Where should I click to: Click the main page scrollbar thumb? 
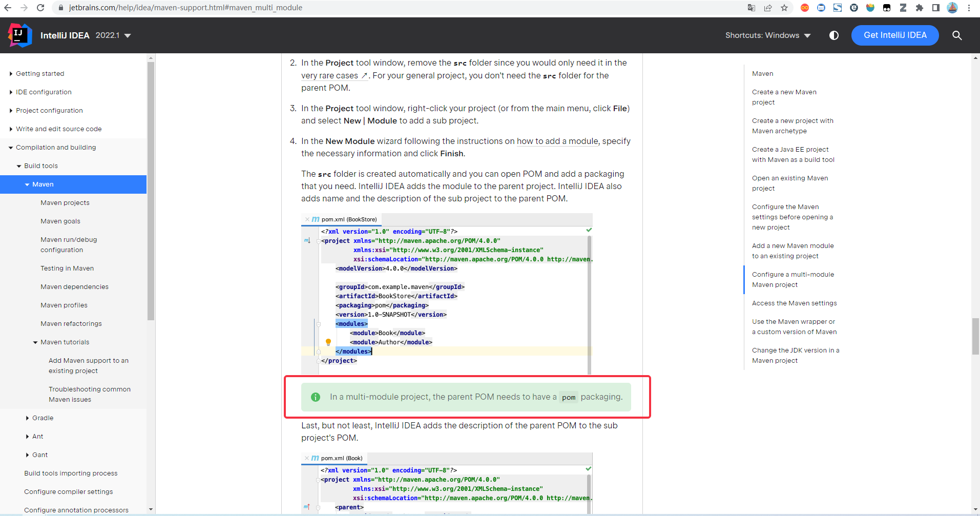coord(975,336)
